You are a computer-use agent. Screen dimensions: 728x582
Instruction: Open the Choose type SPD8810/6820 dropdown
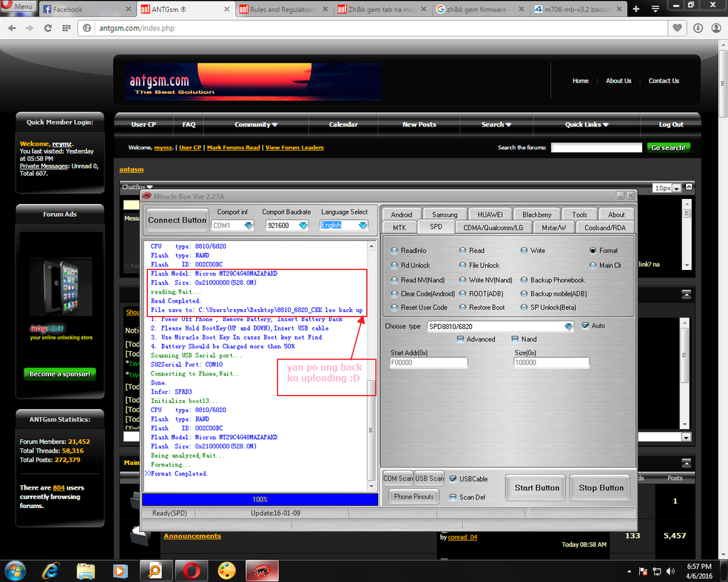coord(568,327)
